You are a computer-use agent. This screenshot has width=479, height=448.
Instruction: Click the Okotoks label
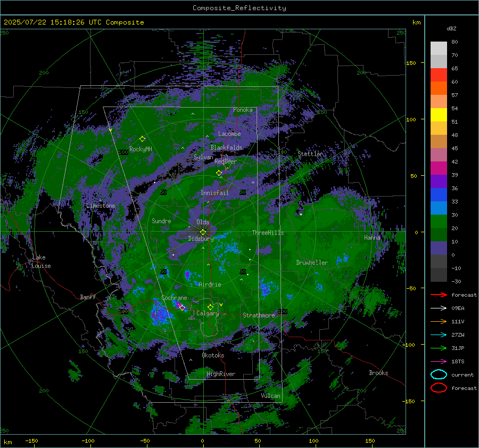click(213, 355)
